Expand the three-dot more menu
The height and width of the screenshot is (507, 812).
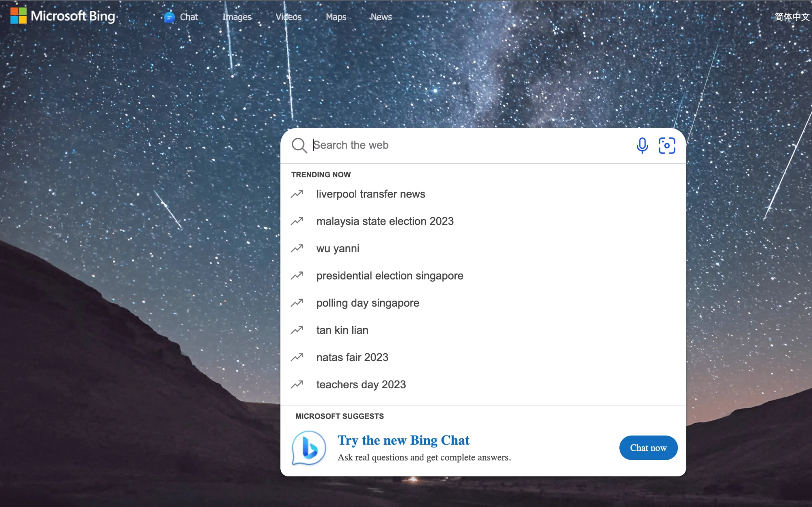[423, 17]
